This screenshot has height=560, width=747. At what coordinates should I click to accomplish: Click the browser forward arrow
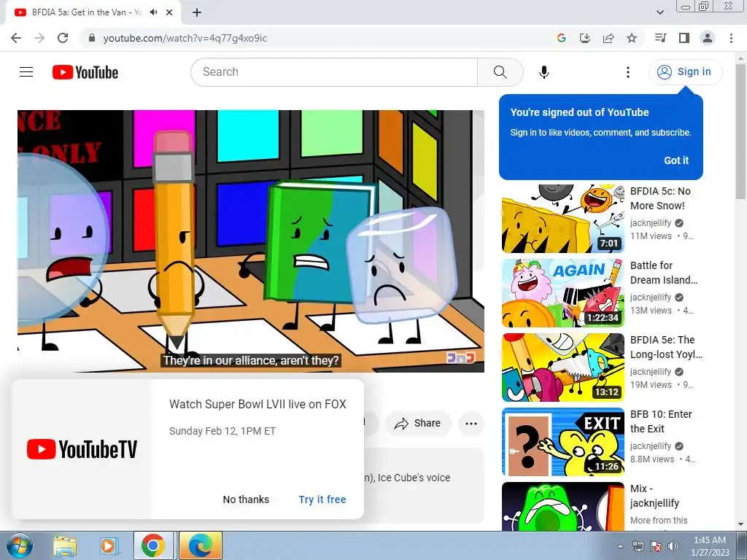coord(39,38)
